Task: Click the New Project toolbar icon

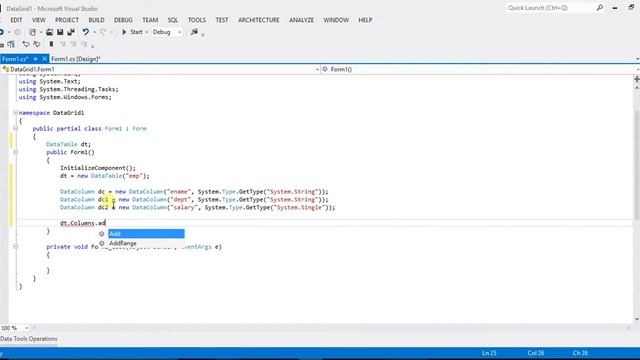Action: coord(33,32)
